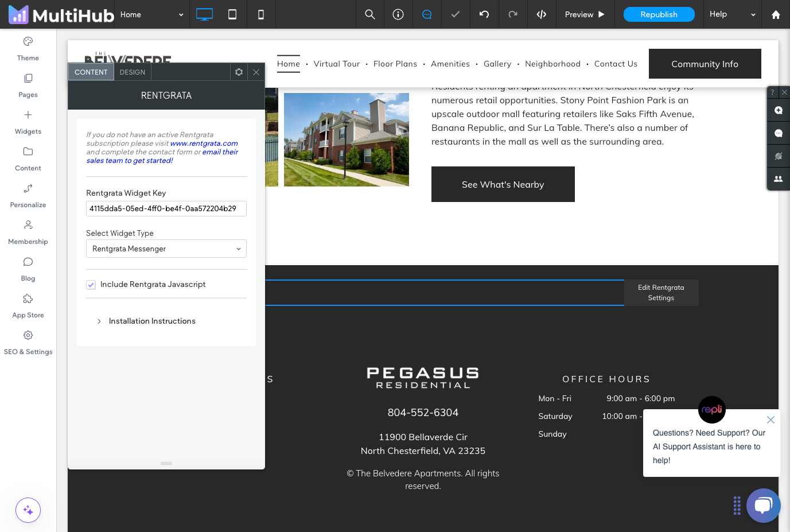
Task: Open the chat support bubble
Action: [x=764, y=506]
